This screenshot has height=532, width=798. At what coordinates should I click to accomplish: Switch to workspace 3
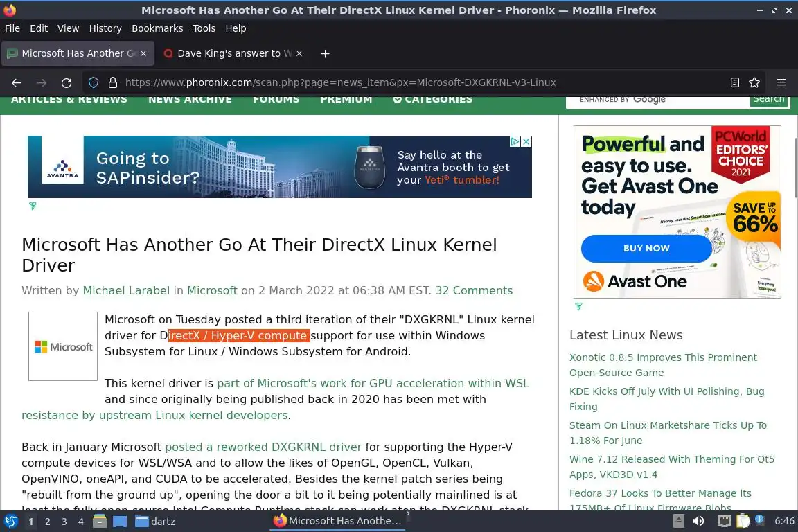coord(64,522)
